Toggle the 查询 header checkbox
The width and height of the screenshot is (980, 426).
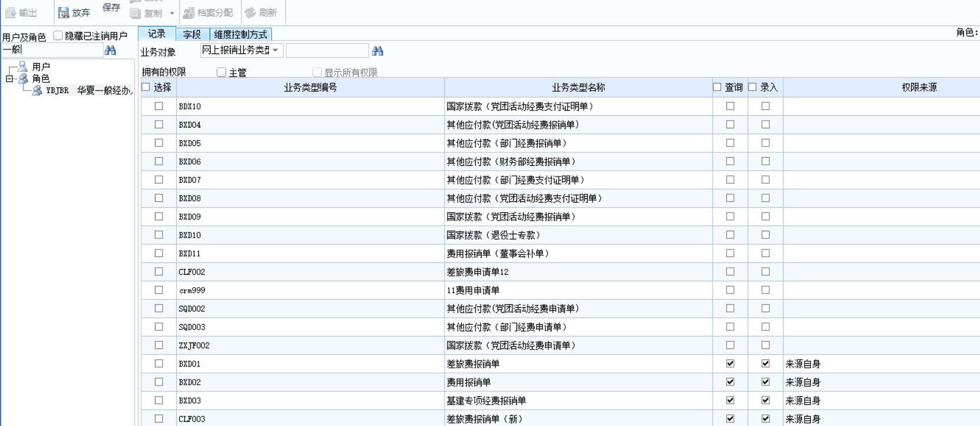pos(717,87)
